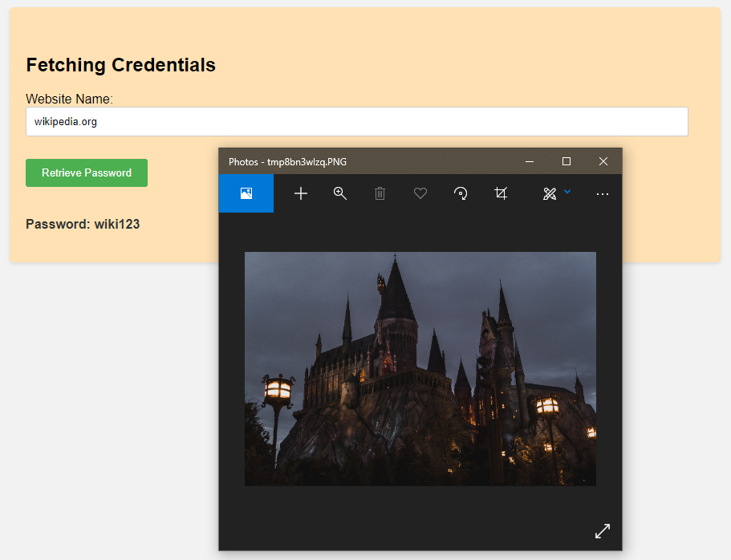Viewport: 731px width, 560px height.
Task: Click the Website Name input field
Action: 356,122
